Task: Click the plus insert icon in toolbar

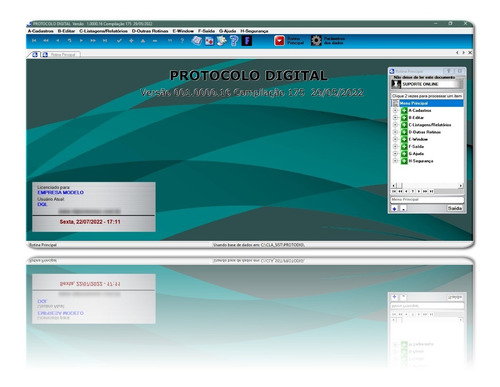Action: click(131, 41)
